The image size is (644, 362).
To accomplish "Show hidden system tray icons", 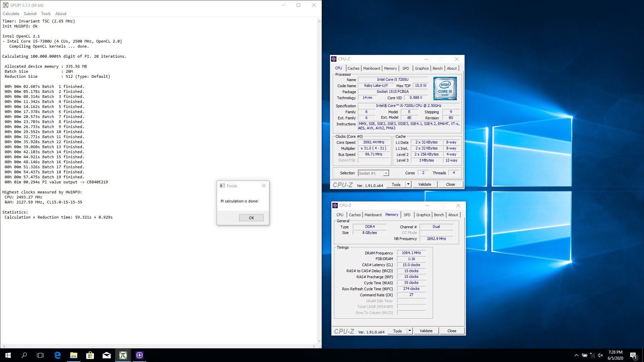I will pos(576,355).
